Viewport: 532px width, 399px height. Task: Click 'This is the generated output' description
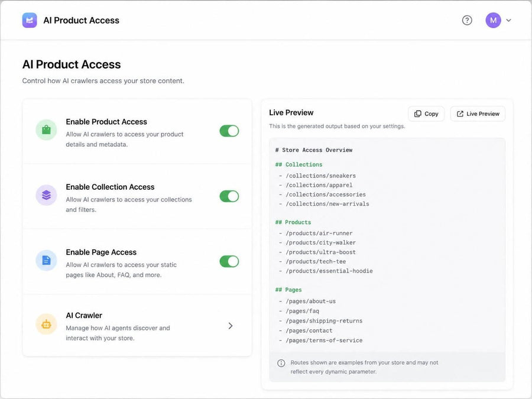[337, 126]
